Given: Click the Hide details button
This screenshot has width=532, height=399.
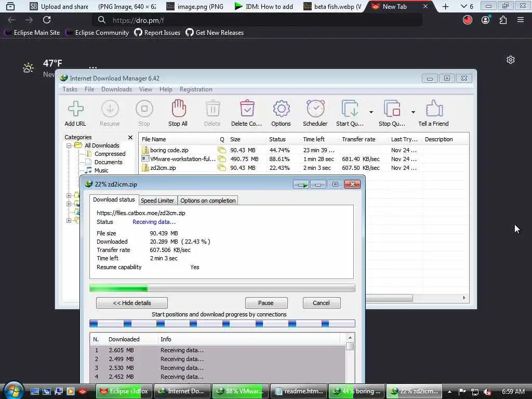Looking at the screenshot, I should coord(132,303).
